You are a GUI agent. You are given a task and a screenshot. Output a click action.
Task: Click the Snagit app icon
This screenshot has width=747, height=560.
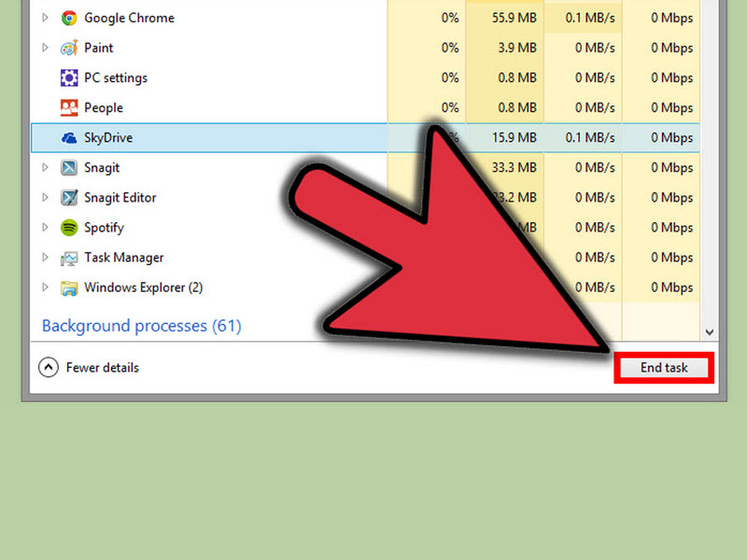69,168
